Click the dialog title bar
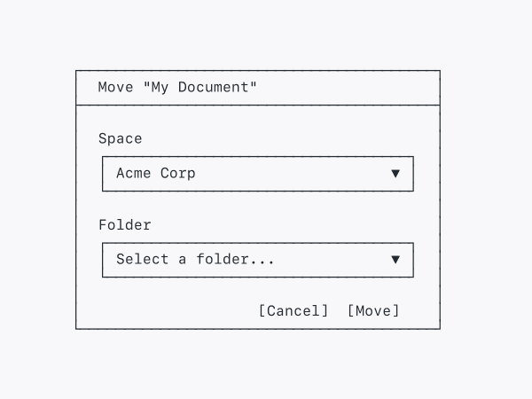532x399 pixels. 257,87
